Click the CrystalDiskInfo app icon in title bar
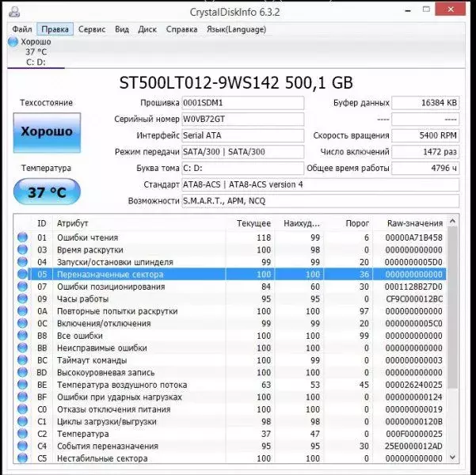 click(14, 12)
